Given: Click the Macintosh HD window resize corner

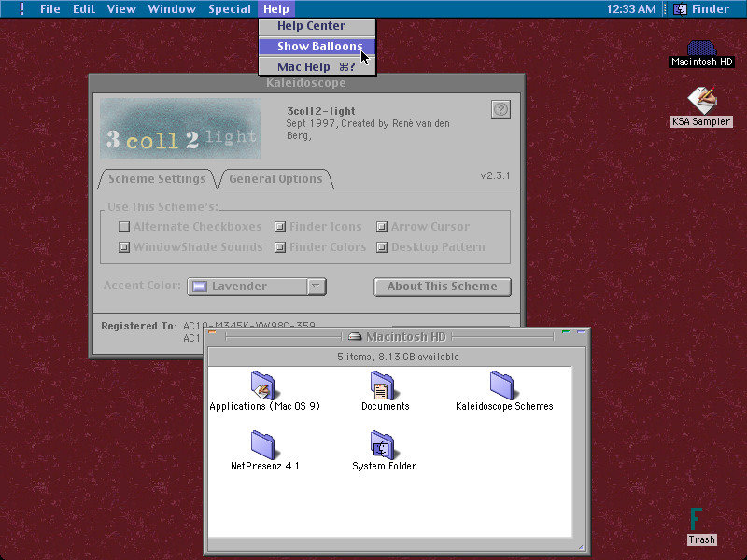Looking at the screenshot, I should click(x=581, y=547).
